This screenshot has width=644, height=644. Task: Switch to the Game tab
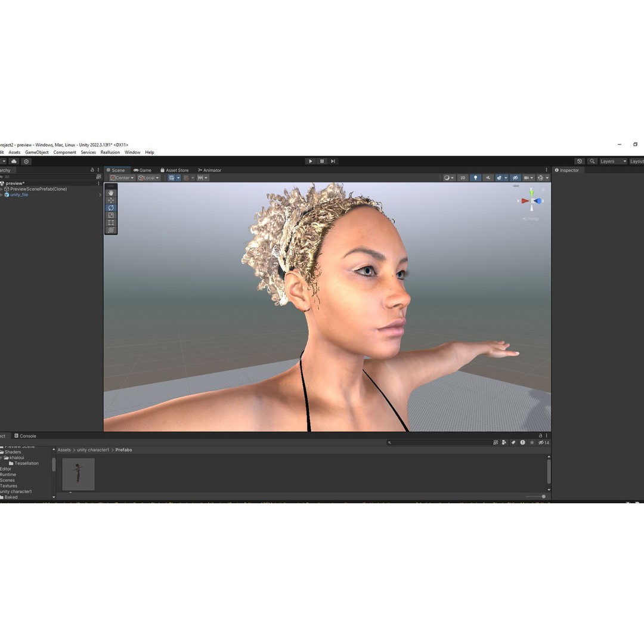[143, 170]
